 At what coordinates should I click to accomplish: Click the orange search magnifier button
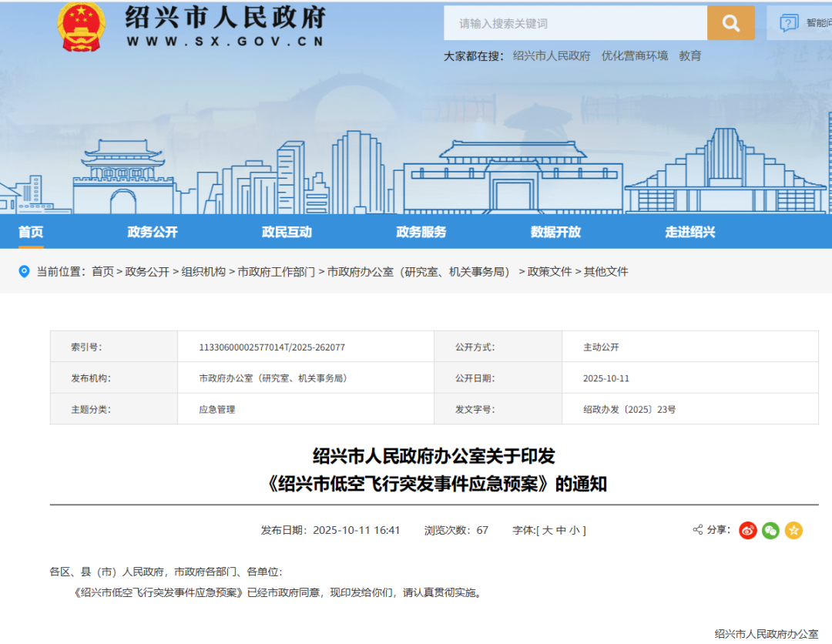click(730, 23)
